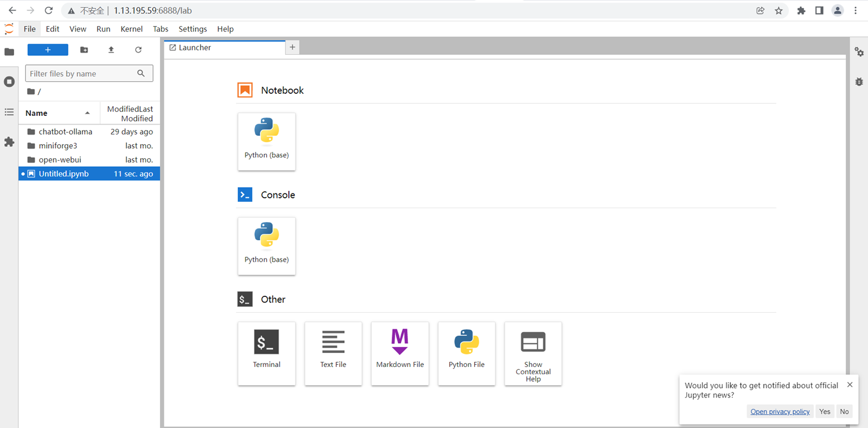
Task: Open the Debugger bug icon panel
Action: (x=859, y=82)
